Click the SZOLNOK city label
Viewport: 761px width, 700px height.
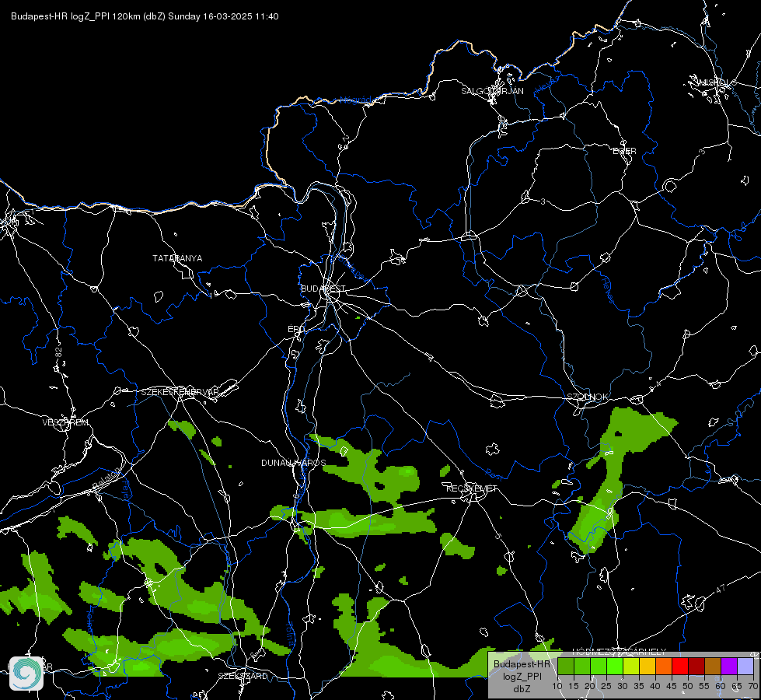[x=588, y=397]
